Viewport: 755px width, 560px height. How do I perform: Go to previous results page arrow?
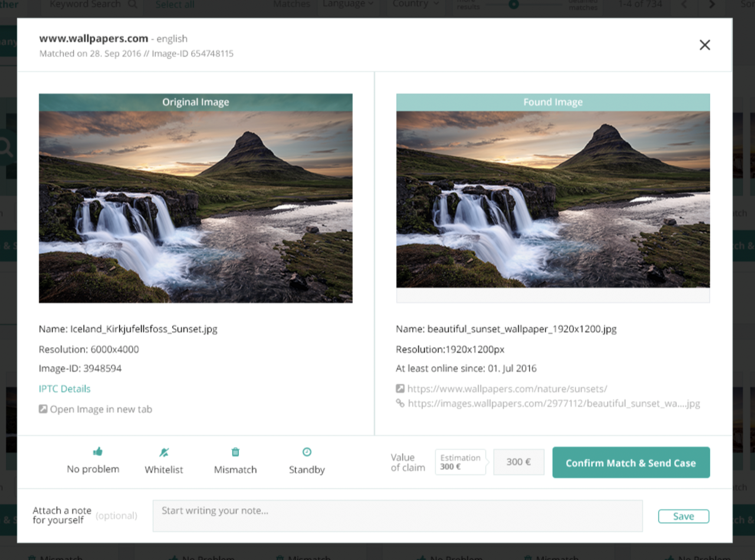(x=684, y=5)
